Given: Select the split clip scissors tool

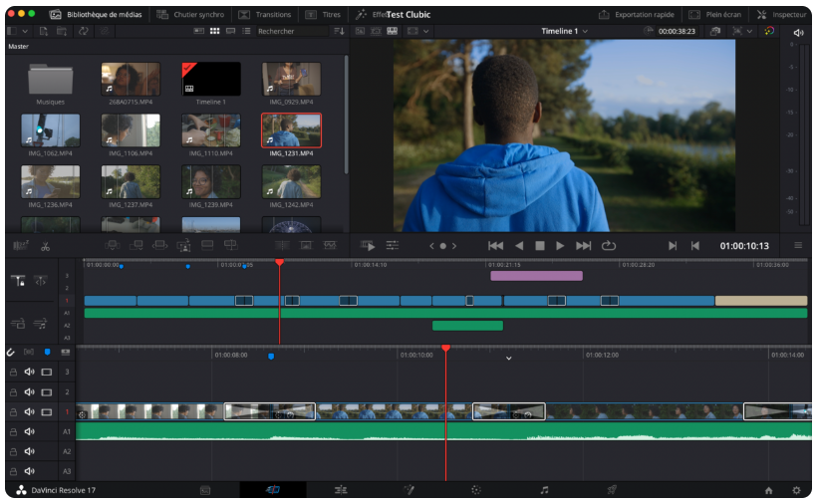Looking at the screenshot, I should pos(45,246).
